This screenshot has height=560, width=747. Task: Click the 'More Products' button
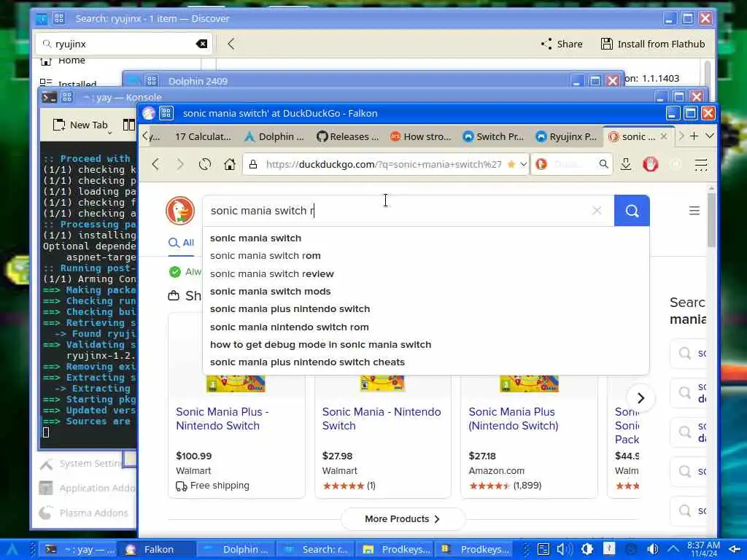[403, 519]
